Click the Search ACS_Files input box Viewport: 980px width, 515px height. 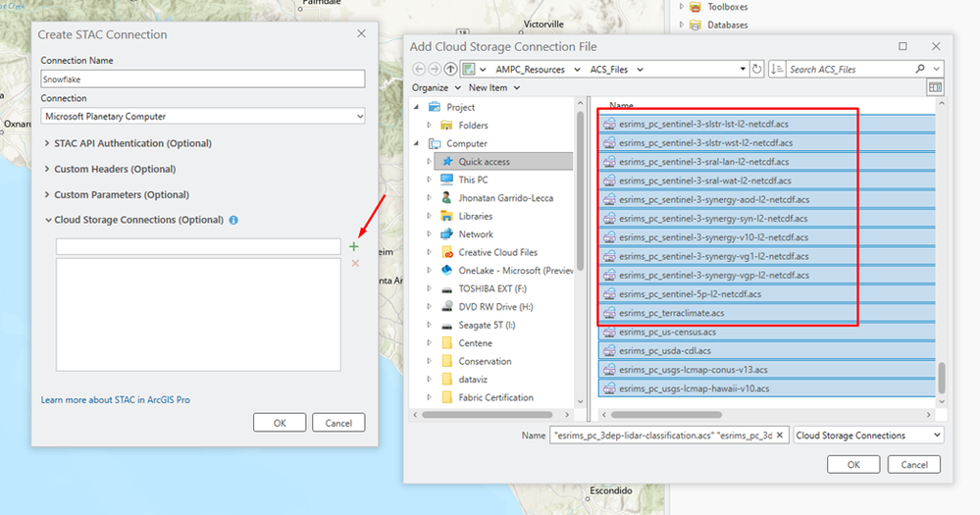(850, 70)
